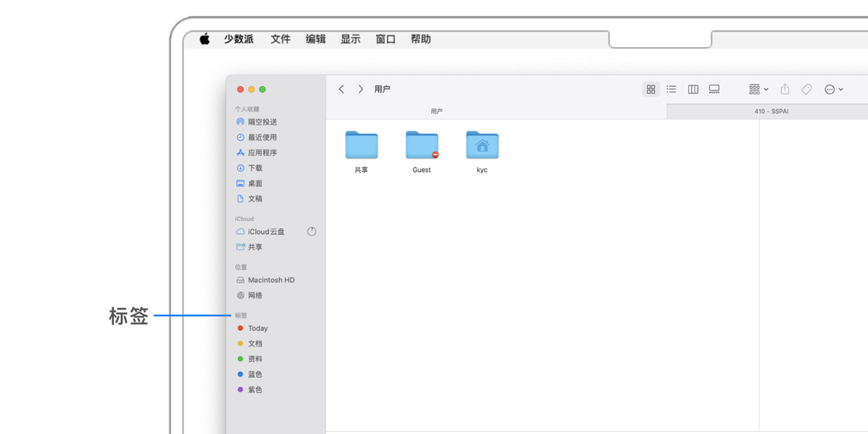Click the iCloud storage status indicator
868x434 pixels.
[312, 232]
